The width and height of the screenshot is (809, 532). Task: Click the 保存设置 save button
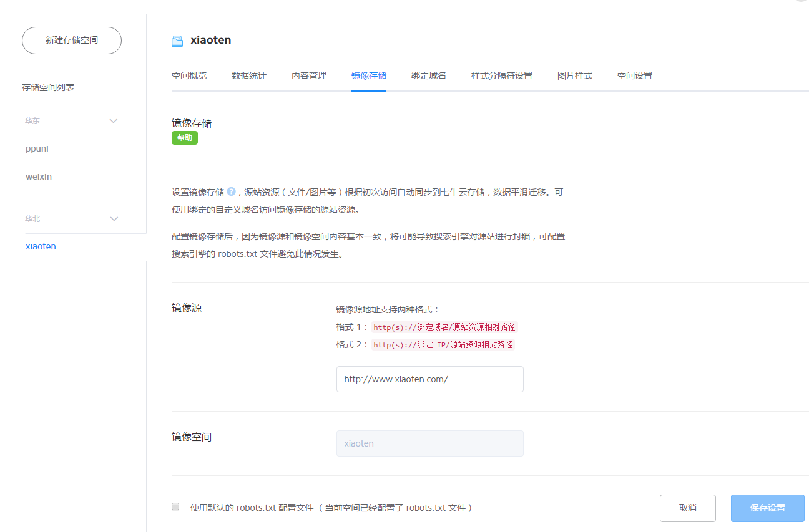[x=768, y=508]
